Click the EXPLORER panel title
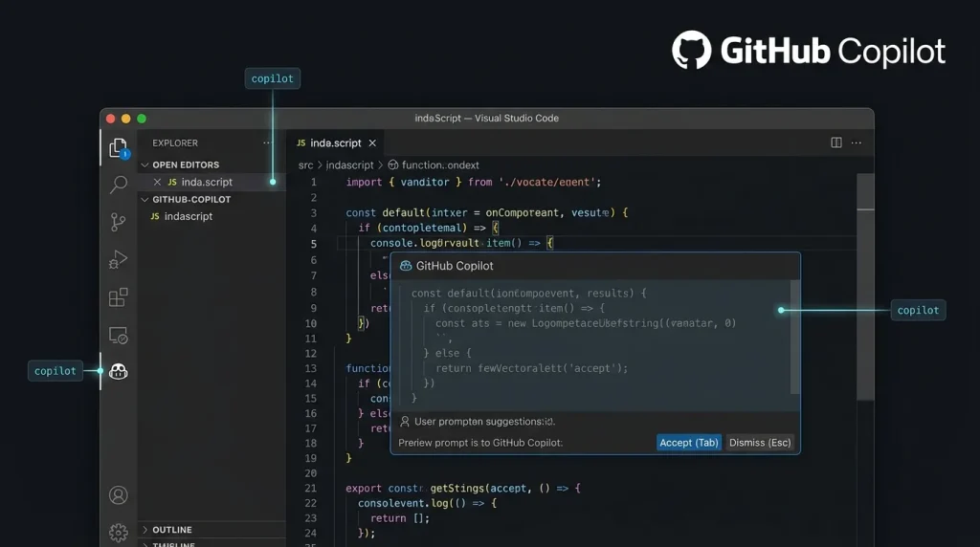980x547 pixels. pyautogui.click(x=175, y=143)
